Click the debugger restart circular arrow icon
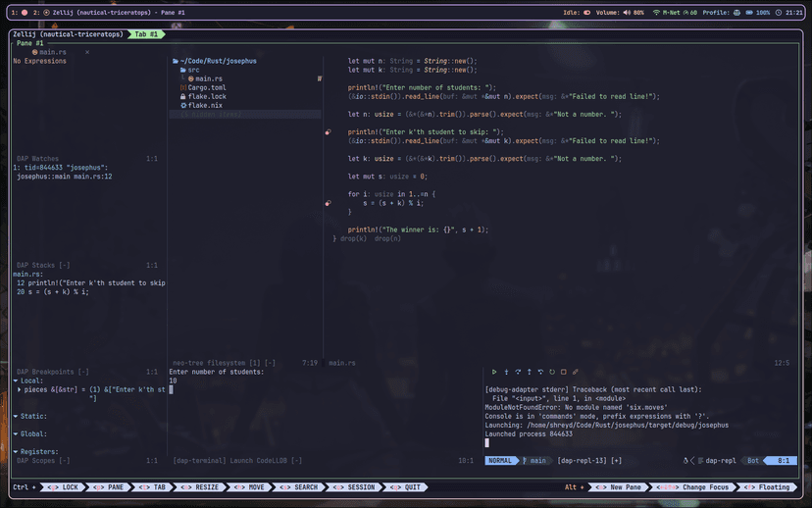This screenshot has width=812, height=508. pyautogui.click(x=552, y=372)
